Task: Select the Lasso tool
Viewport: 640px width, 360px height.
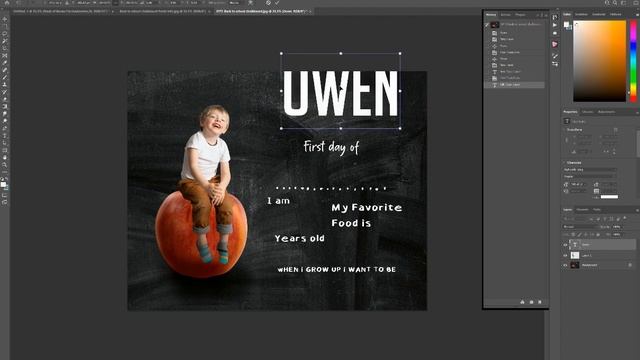Action: 5,33
